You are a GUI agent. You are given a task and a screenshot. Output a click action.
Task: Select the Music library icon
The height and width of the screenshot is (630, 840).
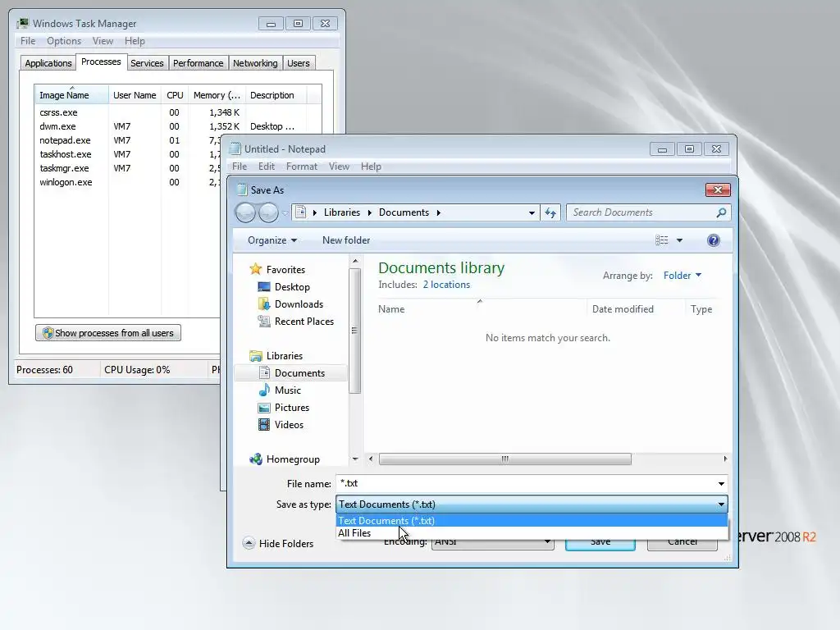pyautogui.click(x=264, y=390)
